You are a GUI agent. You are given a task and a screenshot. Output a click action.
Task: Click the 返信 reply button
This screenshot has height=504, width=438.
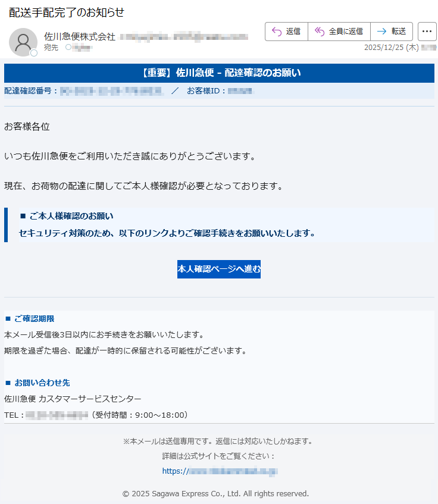click(x=286, y=32)
